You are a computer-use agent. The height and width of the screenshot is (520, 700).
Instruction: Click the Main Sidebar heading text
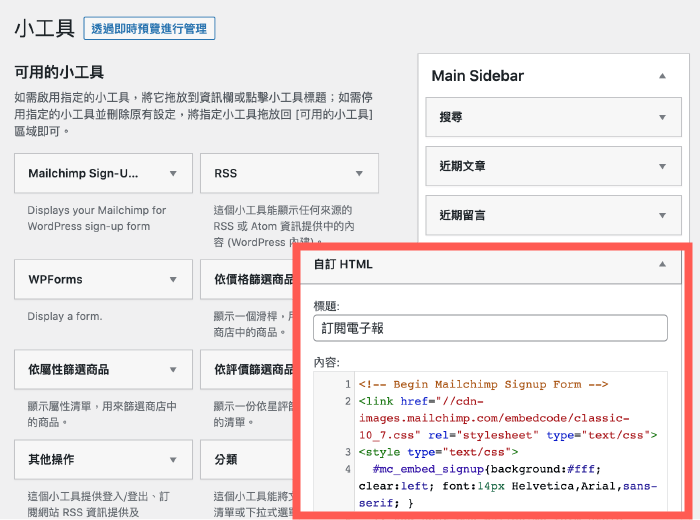pyautogui.click(x=477, y=76)
